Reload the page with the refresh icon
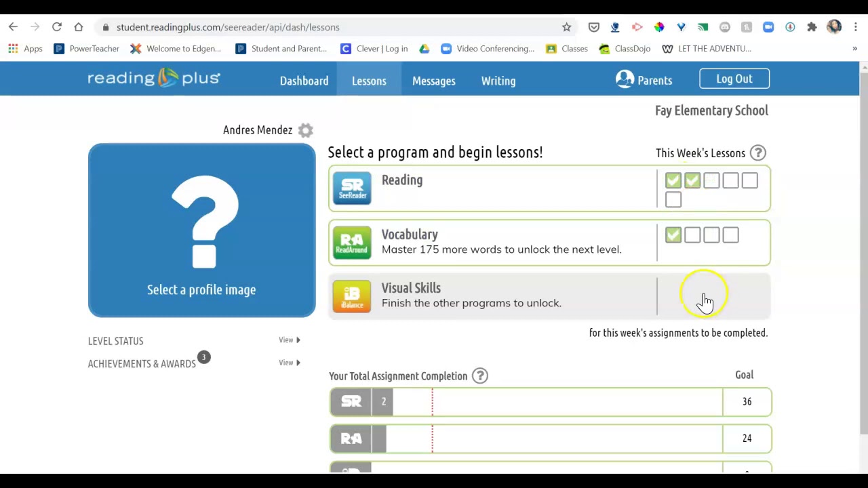868x488 pixels. coord(57,27)
